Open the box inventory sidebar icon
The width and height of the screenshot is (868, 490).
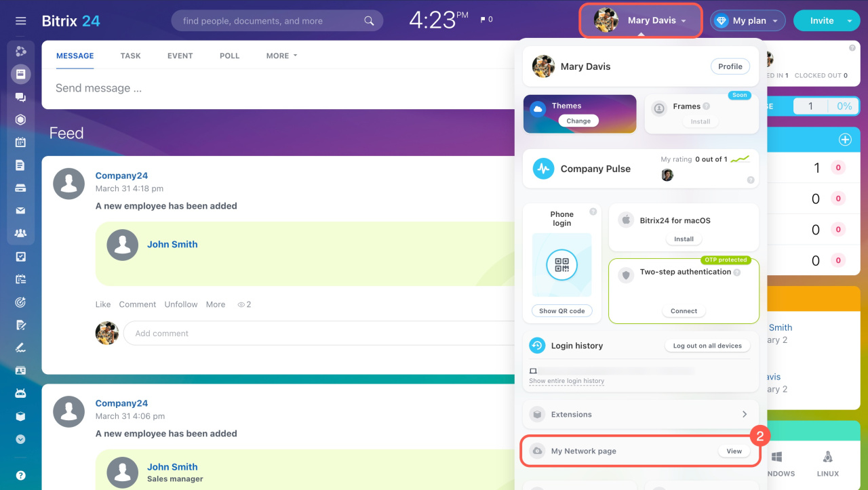[20, 416]
